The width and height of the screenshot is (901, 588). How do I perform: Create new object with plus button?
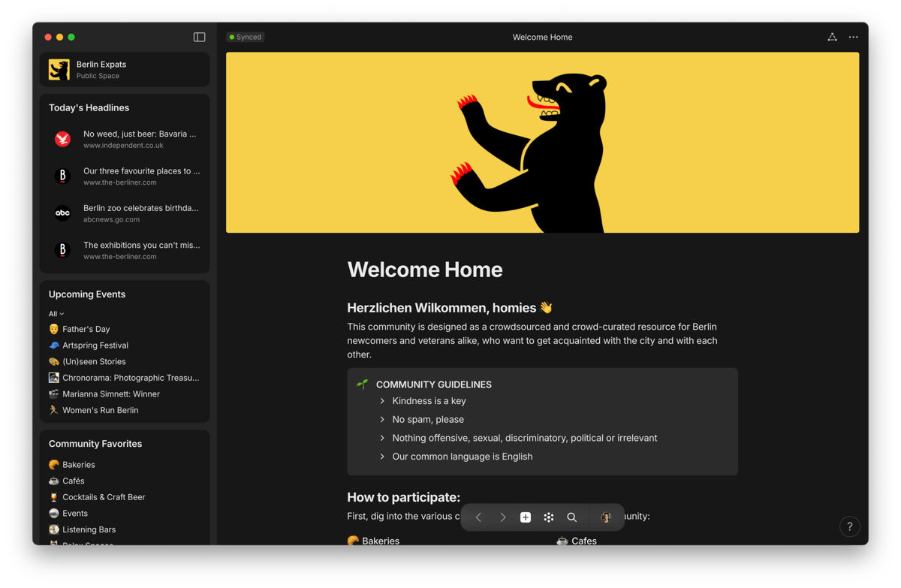point(526,517)
